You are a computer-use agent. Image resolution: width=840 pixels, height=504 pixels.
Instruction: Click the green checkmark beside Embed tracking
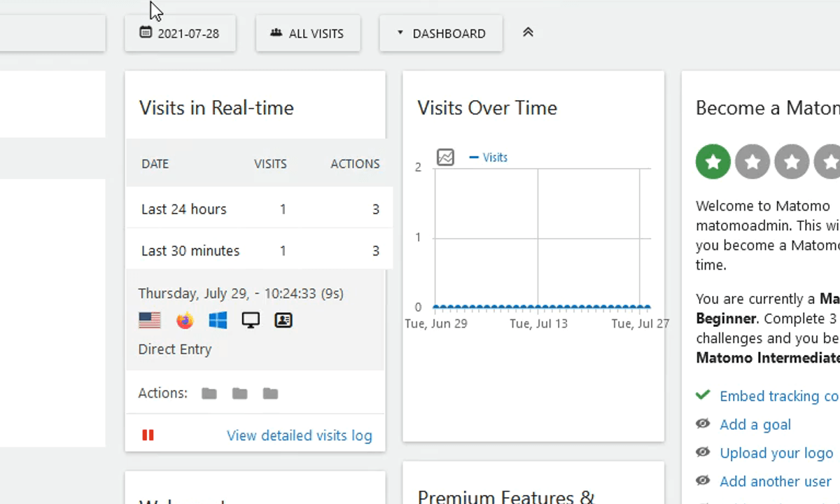[x=703, y=395]
